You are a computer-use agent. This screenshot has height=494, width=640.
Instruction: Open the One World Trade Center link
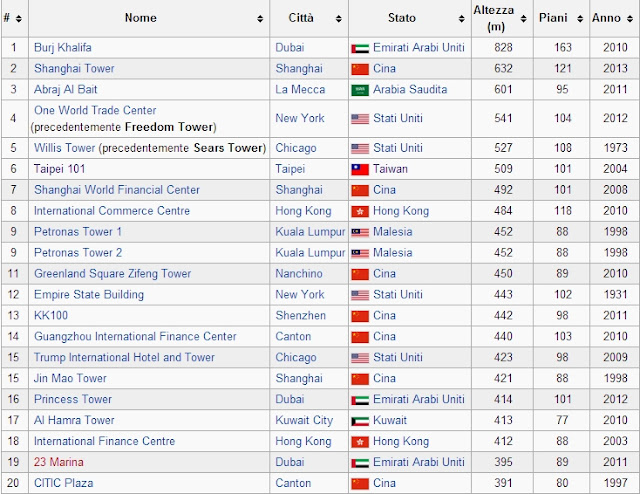(x=95, y=110)
